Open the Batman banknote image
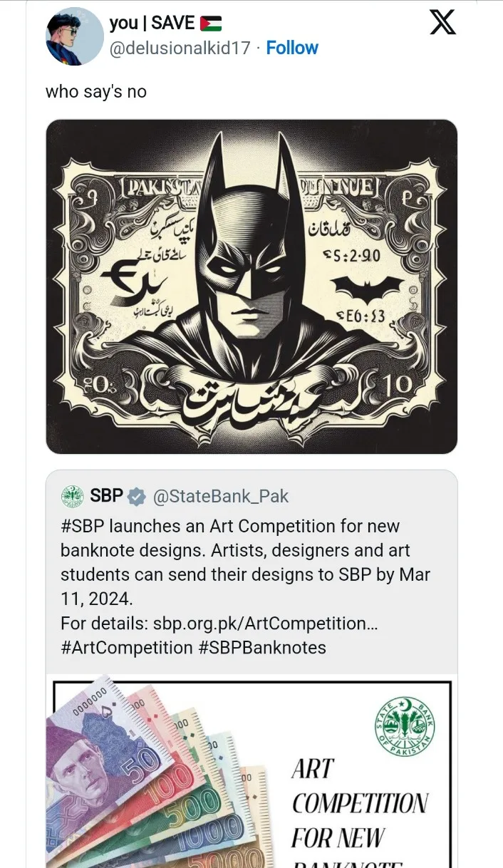The width and height of the screenshot is (503, 868). [x=251, y=286]
